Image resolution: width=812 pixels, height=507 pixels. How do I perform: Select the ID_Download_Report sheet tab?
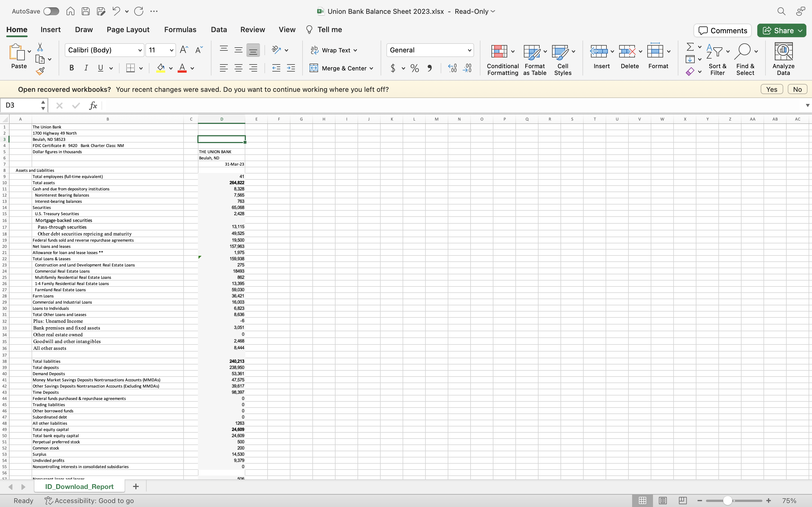click(x=79, y=486)
